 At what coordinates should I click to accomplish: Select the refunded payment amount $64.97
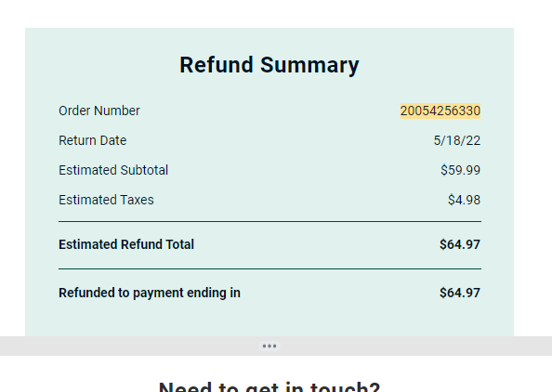click(x=460, y=293)
